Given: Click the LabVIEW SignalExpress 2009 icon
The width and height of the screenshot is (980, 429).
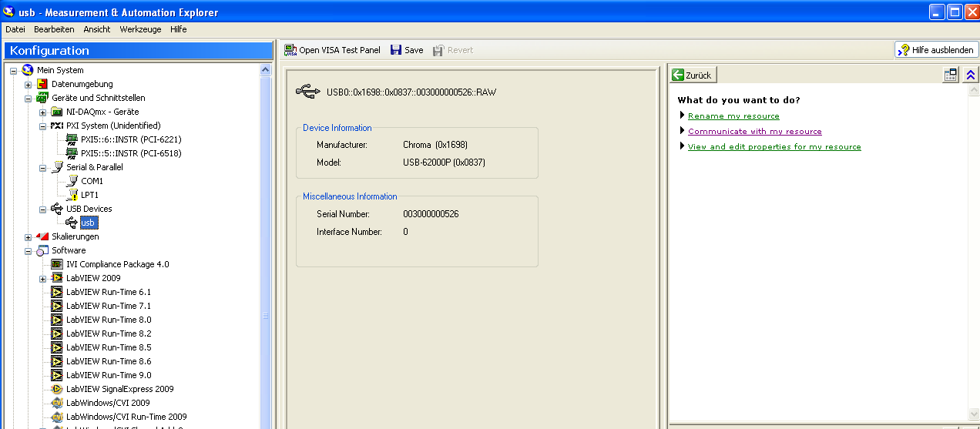Looking at the screenshot, I should [57, 389].
